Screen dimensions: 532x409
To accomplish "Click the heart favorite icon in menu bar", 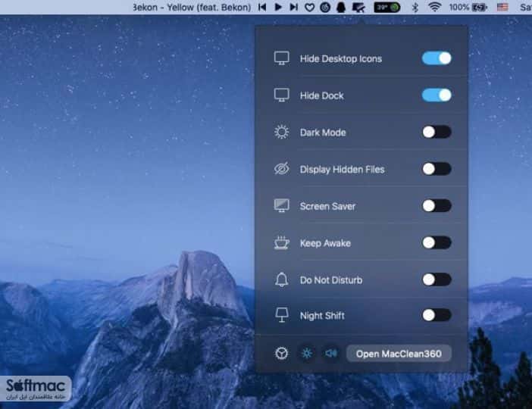I will (x=309, y=7).
